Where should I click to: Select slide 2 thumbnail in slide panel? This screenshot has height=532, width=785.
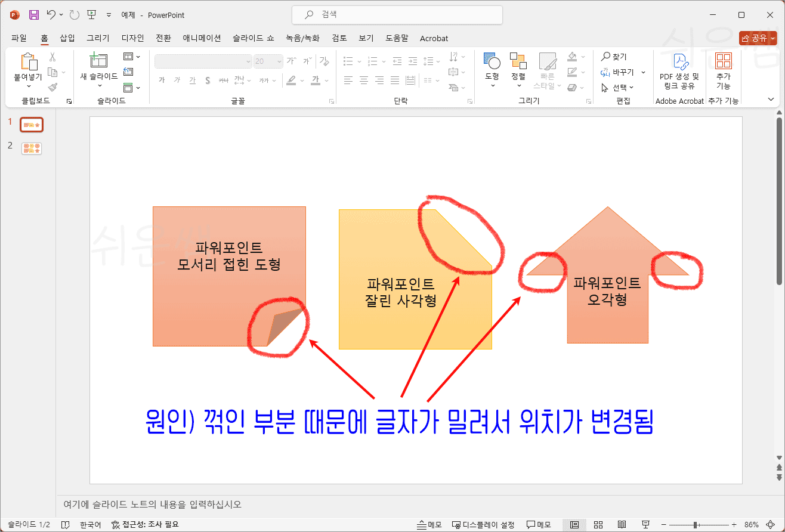pyautogui.click(x=31, y=148)
